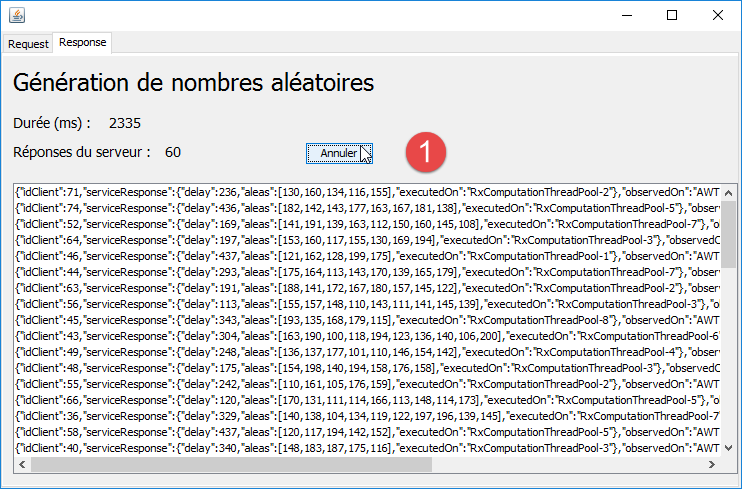The width and height of the screenshot is (742, 489).
Task: Click the horizontal scrollbar left arrow
Action: 20,464
